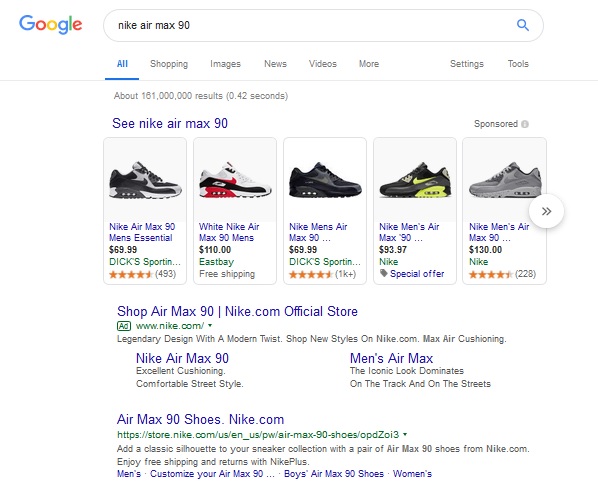Expand dropdown arrow next to www.nike.com/
This screenshot has height=493, width=598.
[210, 326]
